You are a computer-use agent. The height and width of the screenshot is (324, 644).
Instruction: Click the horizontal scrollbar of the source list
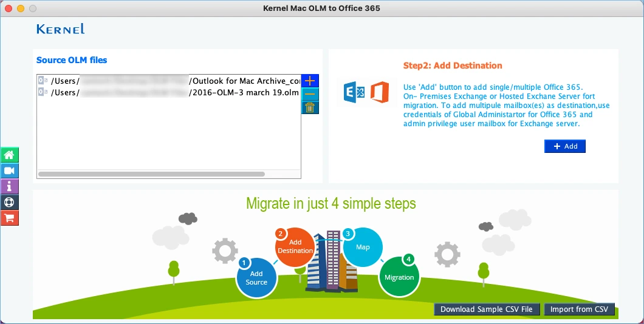(x=151, y=174)
